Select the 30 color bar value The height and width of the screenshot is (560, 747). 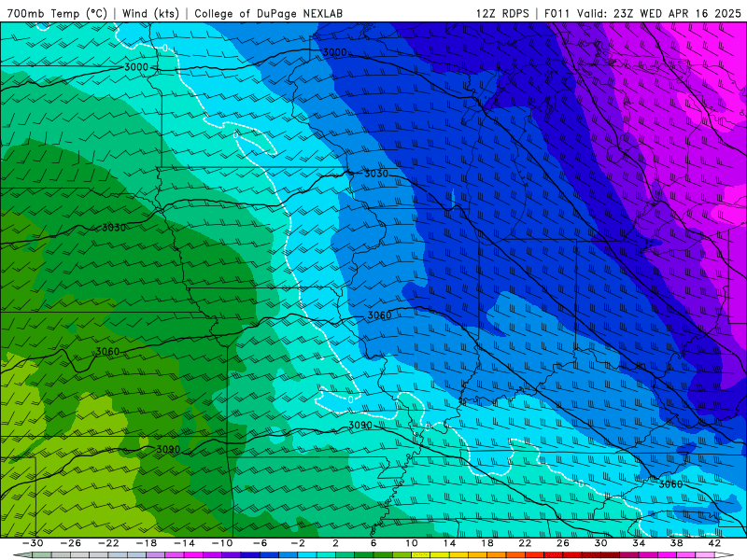click(x=600, y=543)
